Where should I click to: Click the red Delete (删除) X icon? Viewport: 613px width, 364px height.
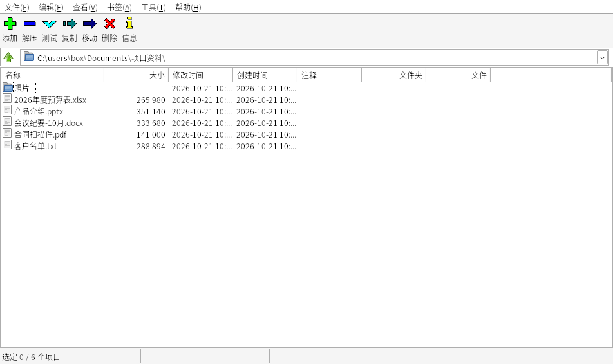click(x=109, y=24)
